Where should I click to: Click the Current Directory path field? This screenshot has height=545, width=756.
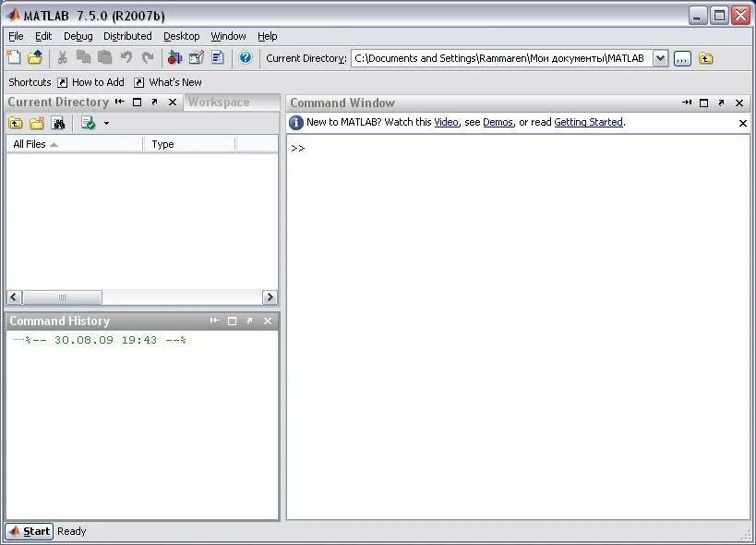tap(502, 58)
